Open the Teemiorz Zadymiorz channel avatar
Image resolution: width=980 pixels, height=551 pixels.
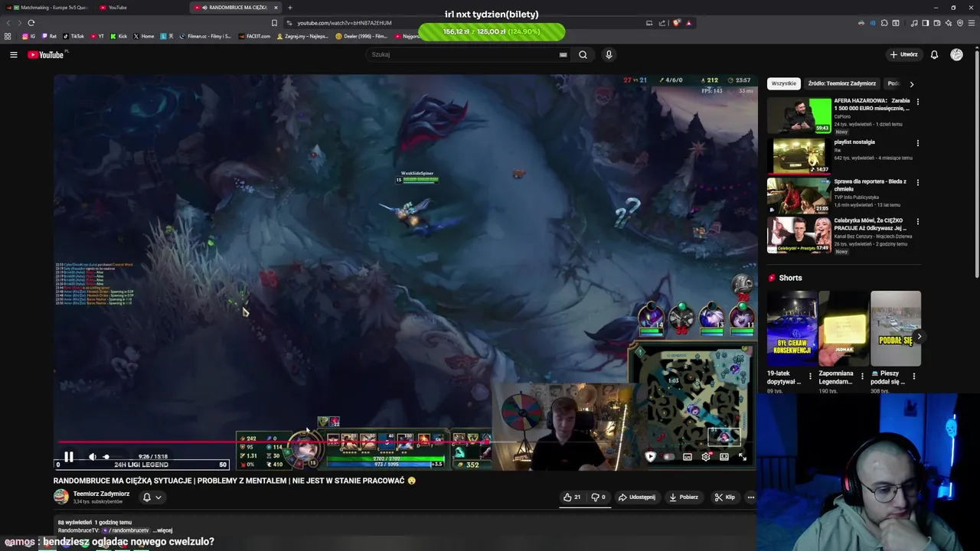point(60,497)
